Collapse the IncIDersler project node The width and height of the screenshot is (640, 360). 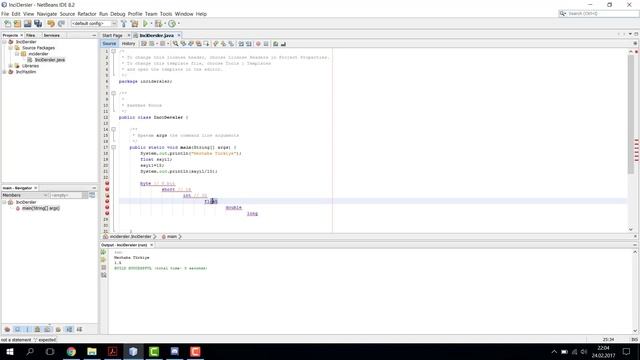tap(4, 42)
